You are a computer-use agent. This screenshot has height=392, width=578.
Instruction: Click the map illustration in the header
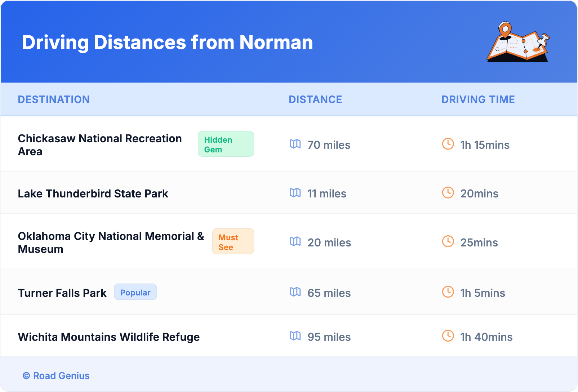(x=518, y=42)
